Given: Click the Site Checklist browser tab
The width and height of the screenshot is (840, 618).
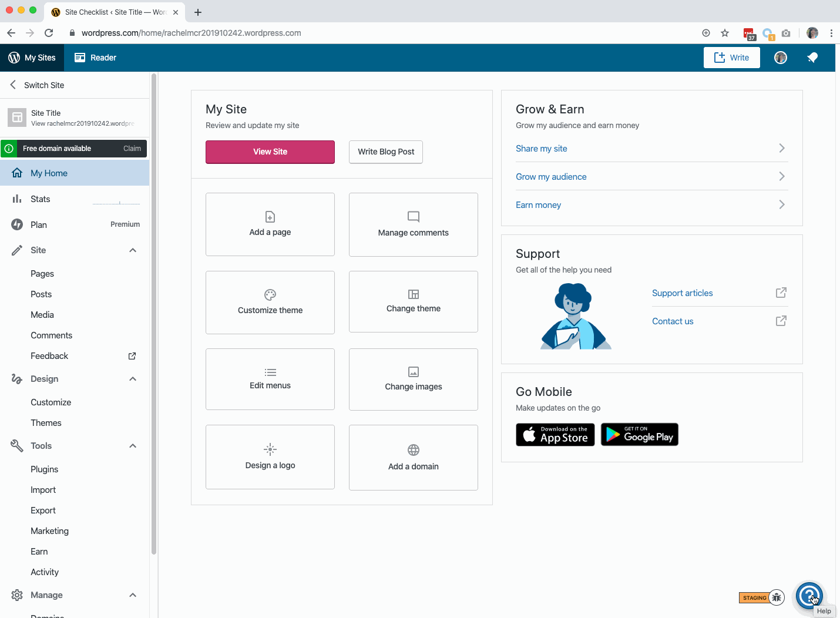Looking at the screenshot, I should point(115,12).
